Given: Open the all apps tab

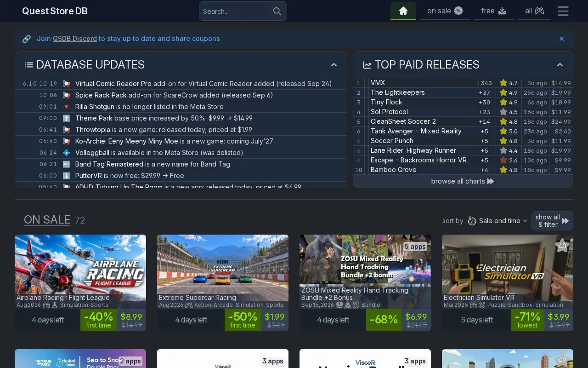Looking at the screenshot, I should (x=535, y=11).
